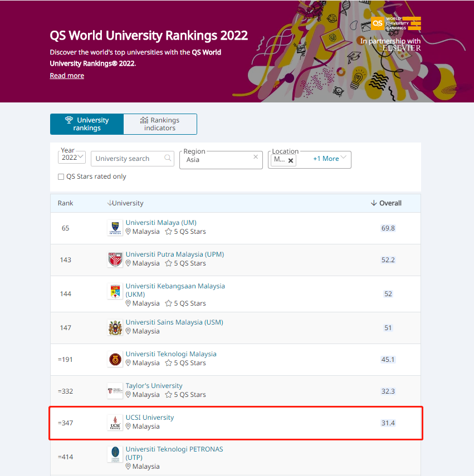Open Universiti Putra Malaysia (UPM) link
The image size is (474, 476).
point(175,254)
